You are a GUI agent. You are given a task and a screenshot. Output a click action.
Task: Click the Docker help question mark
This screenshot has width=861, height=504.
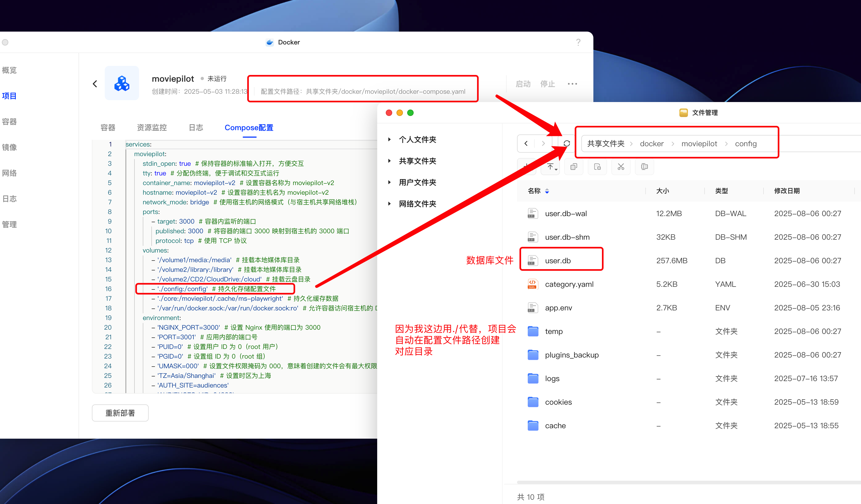click(578, 42)
